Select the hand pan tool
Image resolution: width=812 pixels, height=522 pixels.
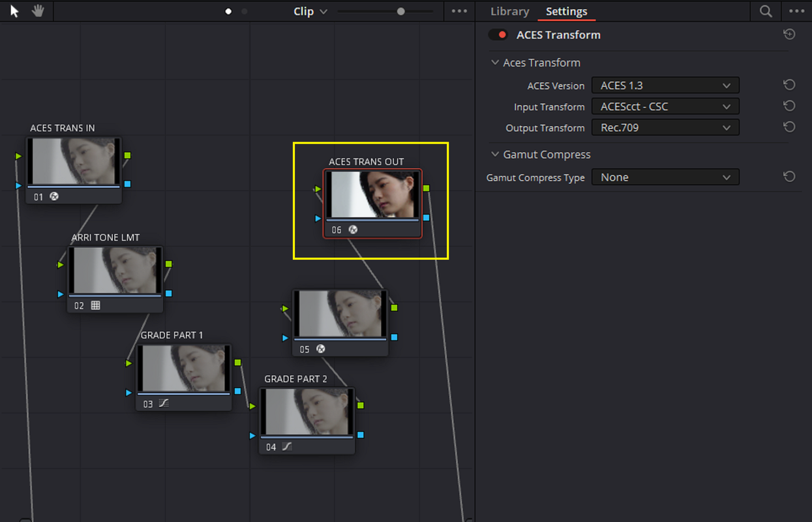click(x=38, y=11)
